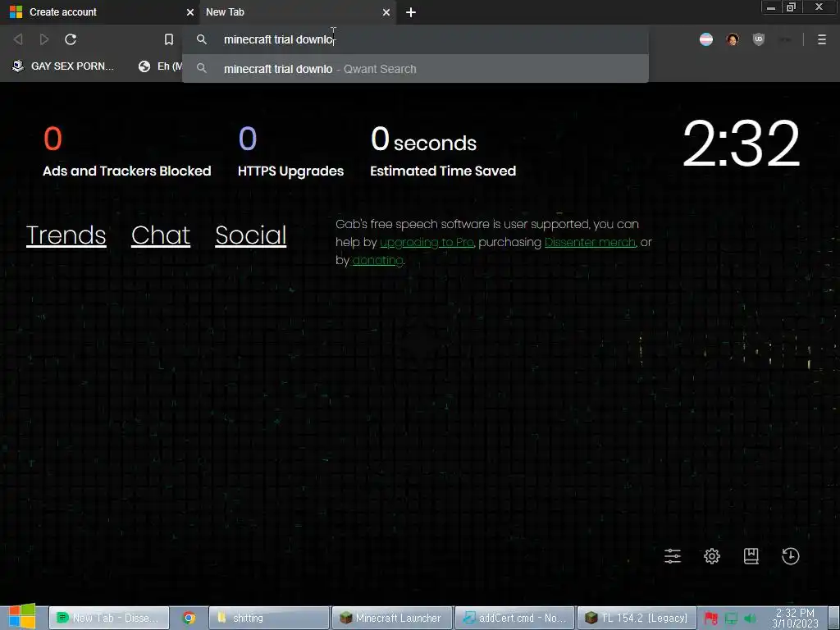Click the Ads and Trackers Blocked counter
This screenshot has height=630, width=840.
coord(126,151)
